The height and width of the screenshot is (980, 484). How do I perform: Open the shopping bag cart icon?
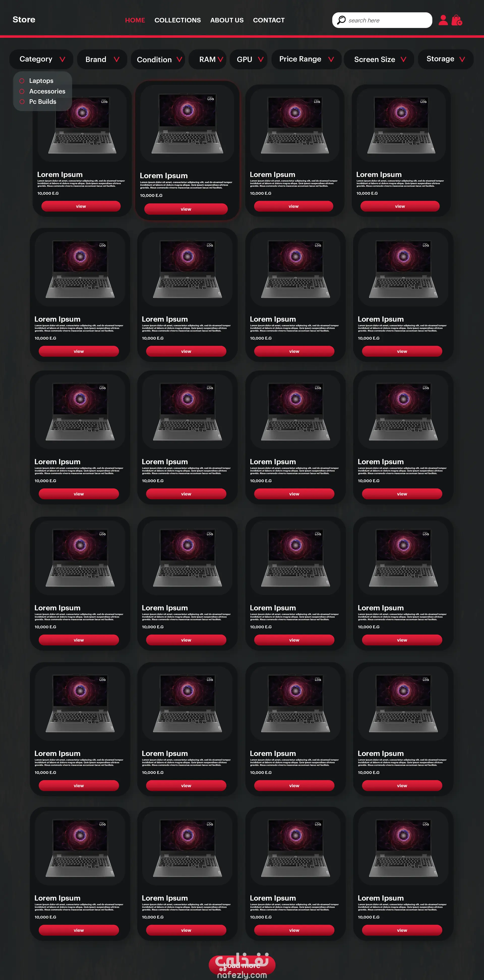(x=457, y=20)
